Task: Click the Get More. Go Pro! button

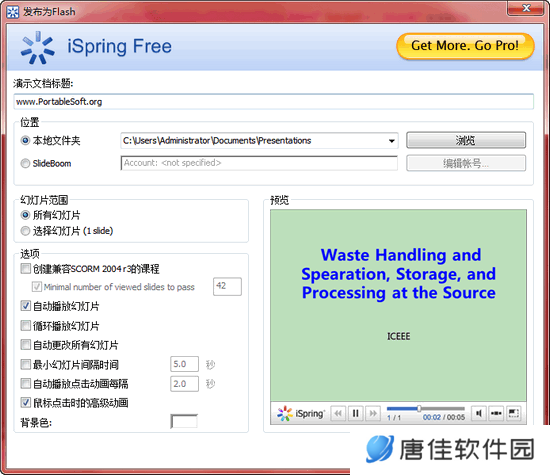Action: click(x=465, y=46)
